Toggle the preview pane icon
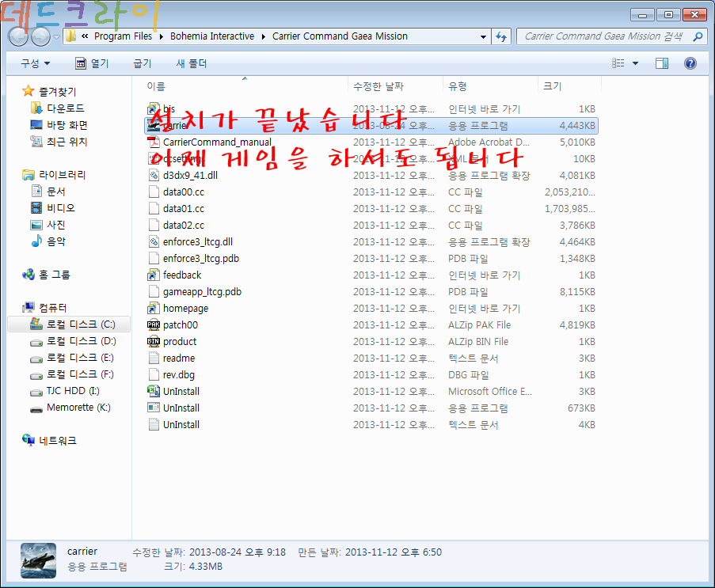 tap(662, 63)
